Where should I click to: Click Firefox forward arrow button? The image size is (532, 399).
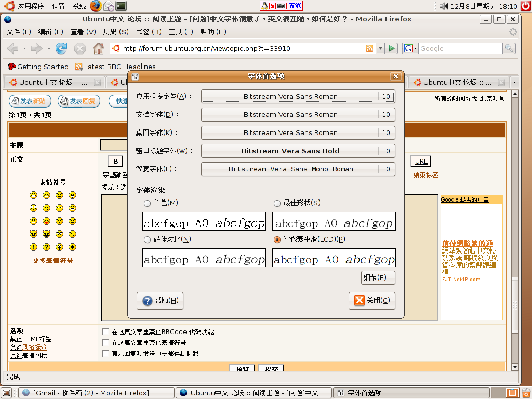point(36,48)
